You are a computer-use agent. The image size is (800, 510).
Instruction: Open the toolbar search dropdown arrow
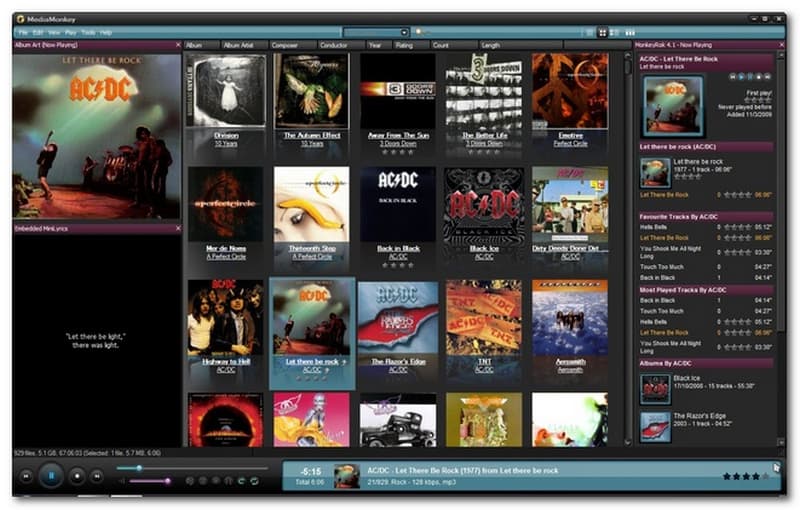click(404, 33)
